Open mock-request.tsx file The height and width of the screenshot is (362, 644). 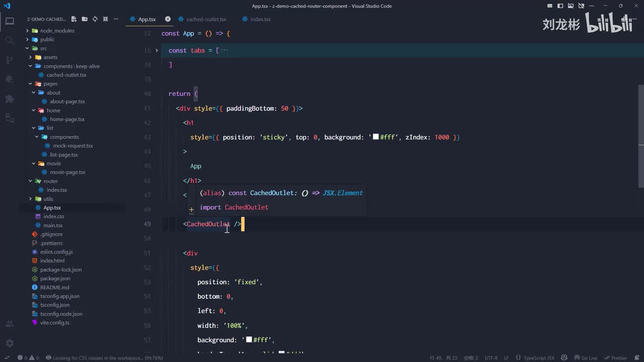[x=72, y=146]
